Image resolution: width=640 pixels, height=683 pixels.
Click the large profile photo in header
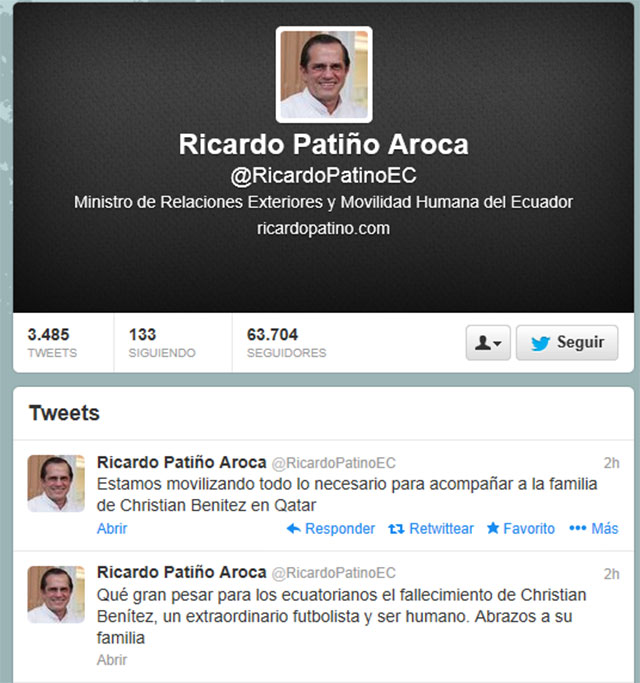coord(324,74)
